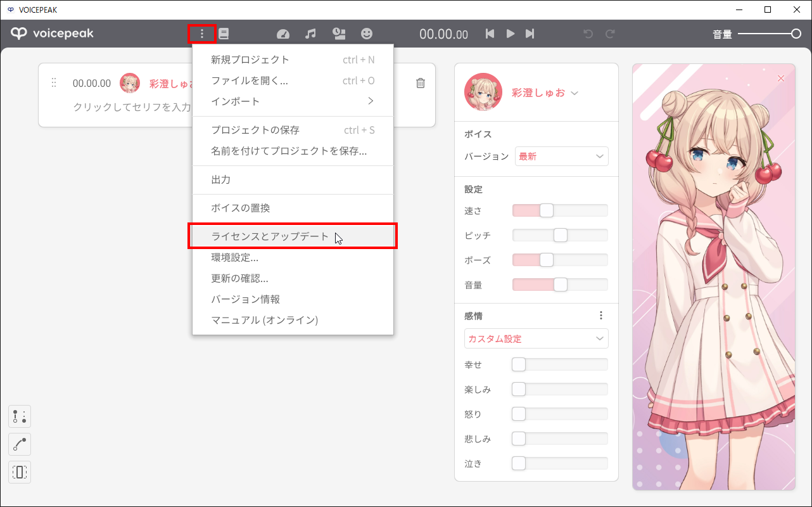This screenshot has width=812, height=507.
Task: Grab the line's drag handle dots
Action: [54, 83]
